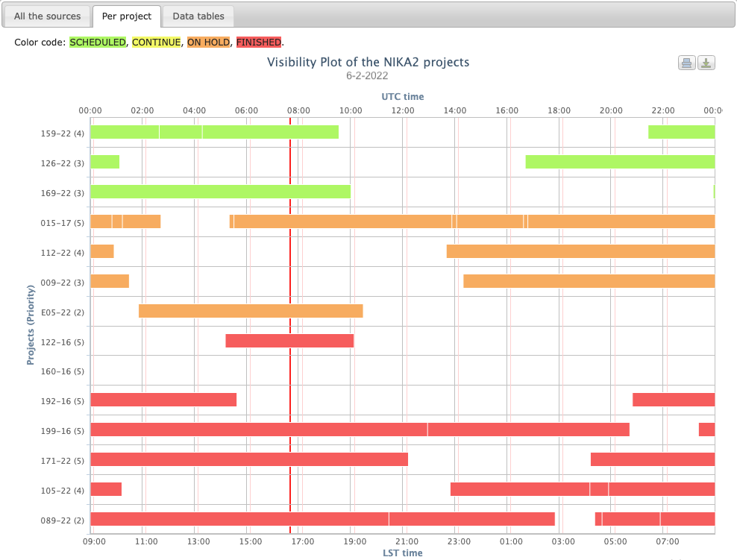Click the red FINISHED color code label
This screenshot has height=560, width=737.
point(259,43)
